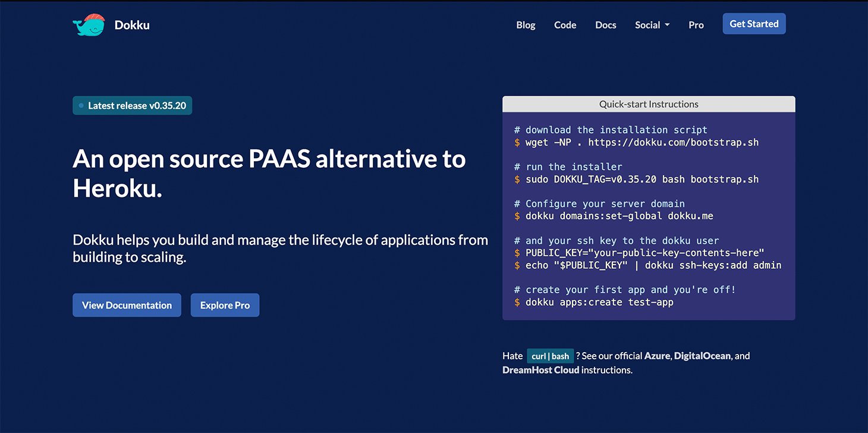Screen dimensions: 868x433
Task: Click View Documentation
Action: point(127,305)
